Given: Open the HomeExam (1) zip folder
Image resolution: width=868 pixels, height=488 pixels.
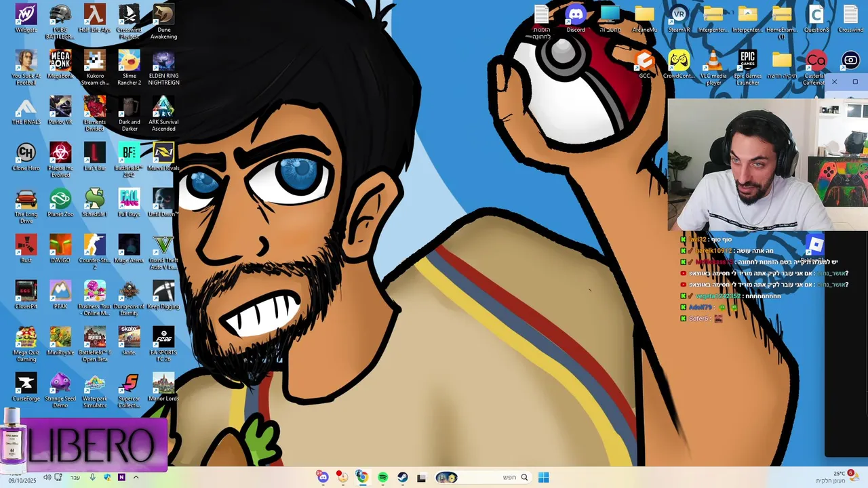Looking at the screenshot, I should coord(782,21).
